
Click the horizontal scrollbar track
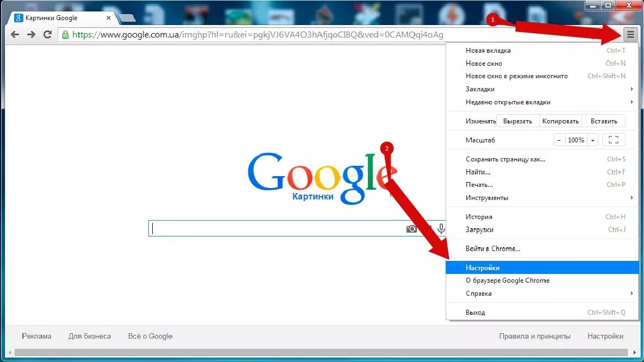pyautogui.click(x=321, y=353)
